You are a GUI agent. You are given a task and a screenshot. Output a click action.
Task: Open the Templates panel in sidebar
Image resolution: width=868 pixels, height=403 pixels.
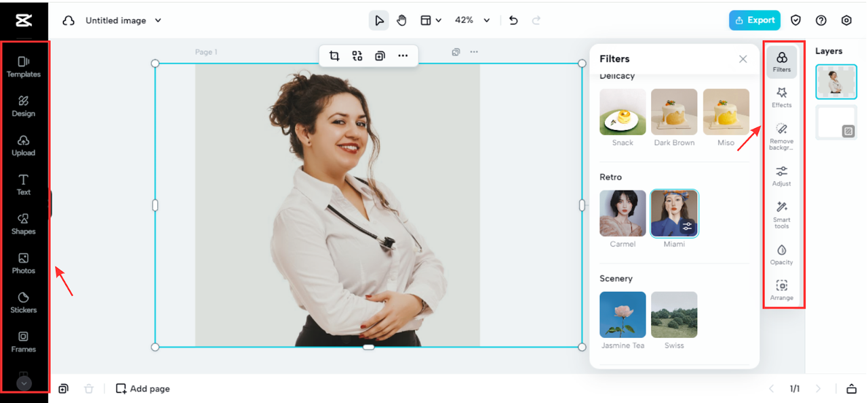[x=24, y=66]
